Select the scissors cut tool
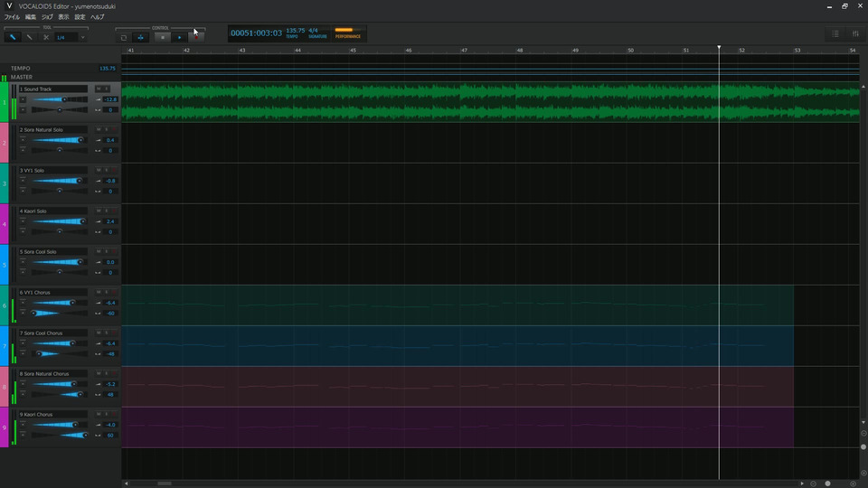Screen dimensions: 868x488 pos(45,37)
